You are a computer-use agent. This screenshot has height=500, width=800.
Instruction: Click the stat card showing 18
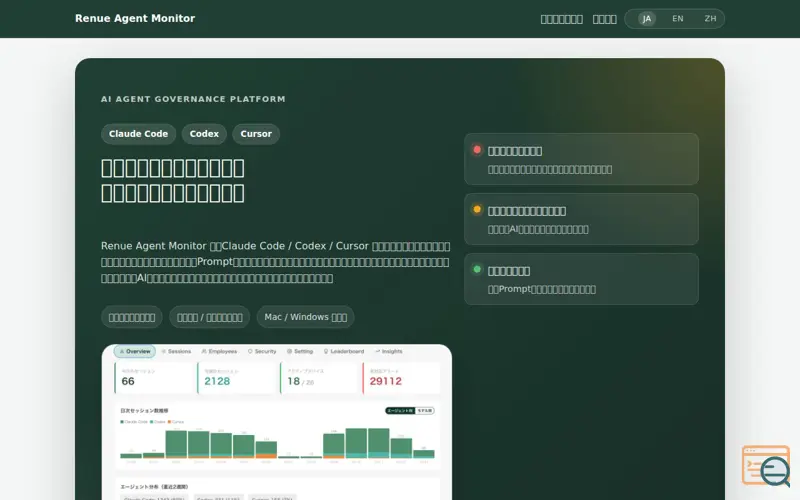click(x=320, y=378)
